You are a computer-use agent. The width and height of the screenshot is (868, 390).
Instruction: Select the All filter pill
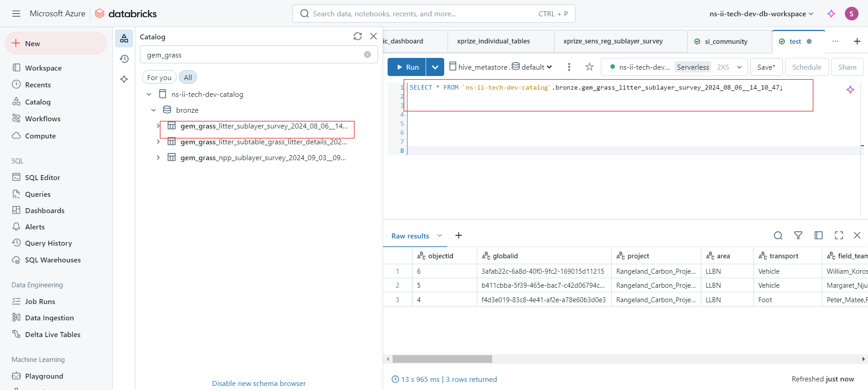[x=188, y=77]
